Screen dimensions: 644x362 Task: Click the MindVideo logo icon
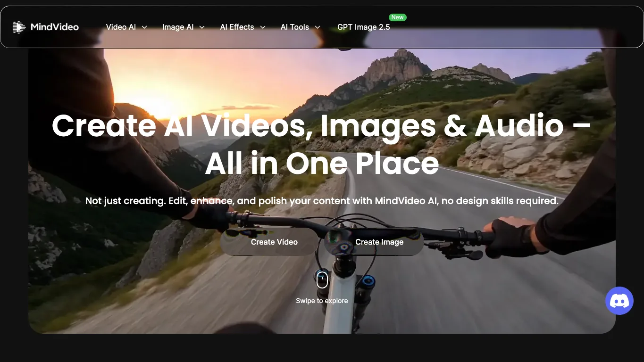point(19,27)
